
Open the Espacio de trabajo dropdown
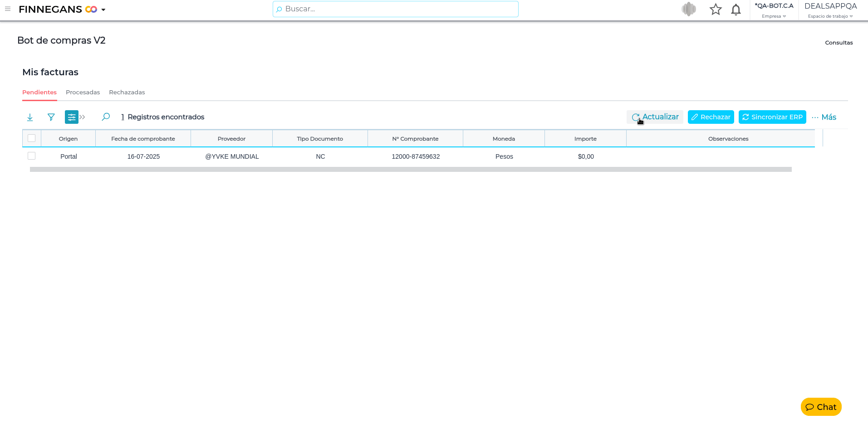point(830,16)
